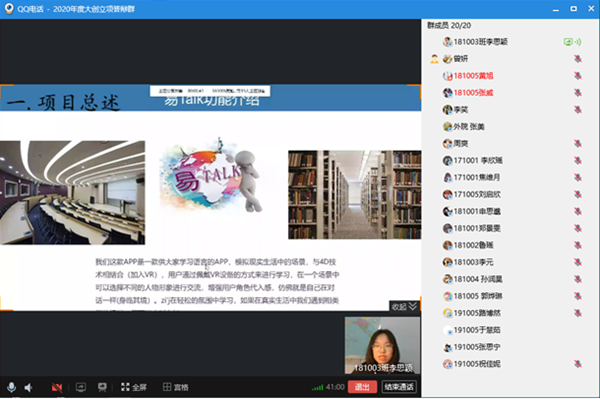Click the signal strength indicator bars
The image size is (600, 399).
317,388
